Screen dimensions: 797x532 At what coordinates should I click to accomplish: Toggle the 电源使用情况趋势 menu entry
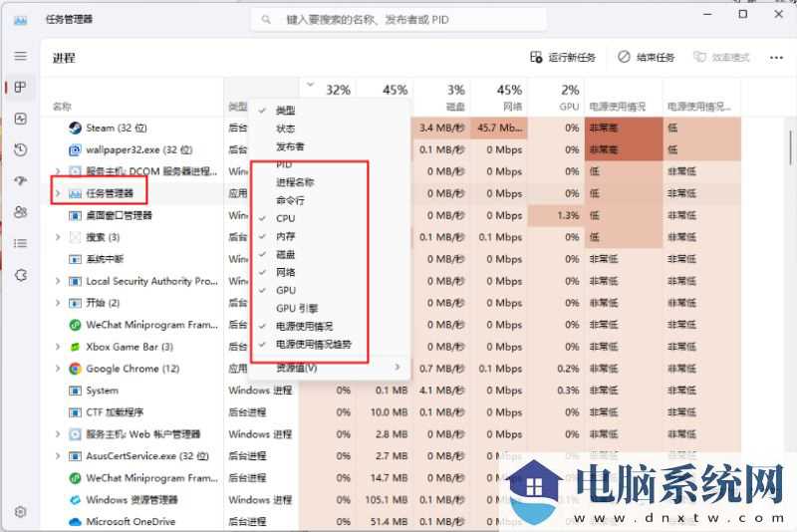[329, 345]
